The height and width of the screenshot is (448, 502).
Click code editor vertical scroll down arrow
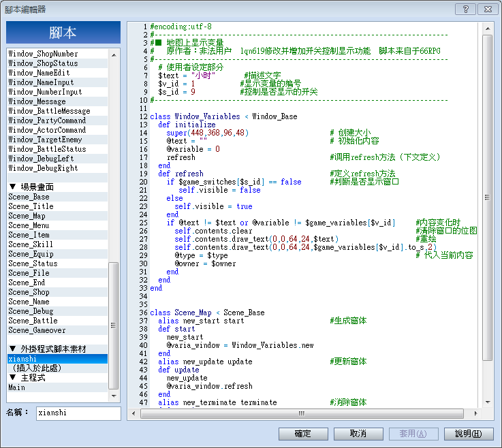click(x=488, y=402)
